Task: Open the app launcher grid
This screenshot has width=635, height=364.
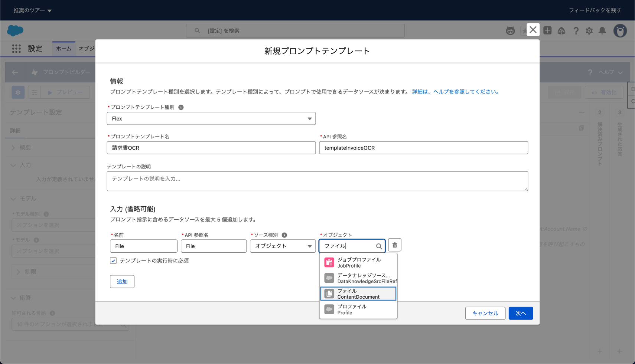Action: 16,49
